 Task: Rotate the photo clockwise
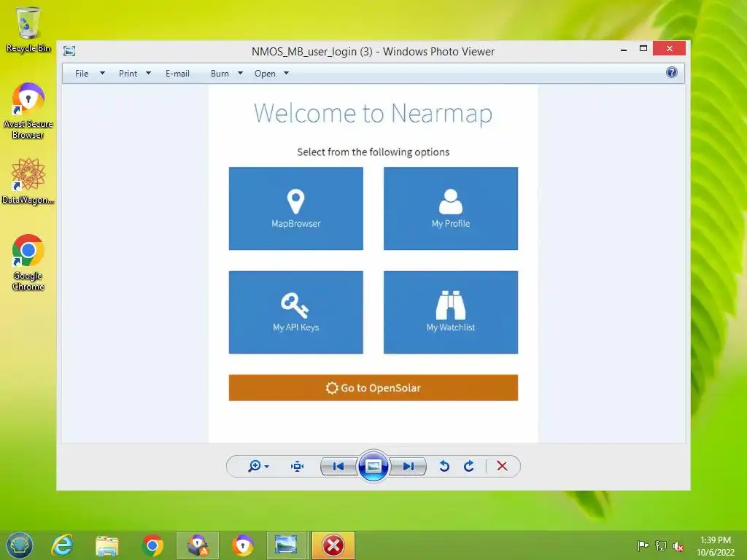click(x=469, y=466)
